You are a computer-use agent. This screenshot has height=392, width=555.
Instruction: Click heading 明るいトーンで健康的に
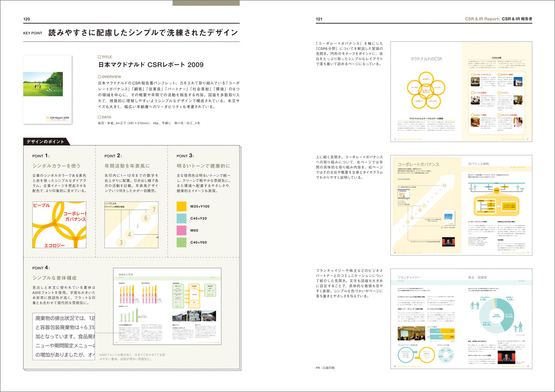(x=203, y=166)
